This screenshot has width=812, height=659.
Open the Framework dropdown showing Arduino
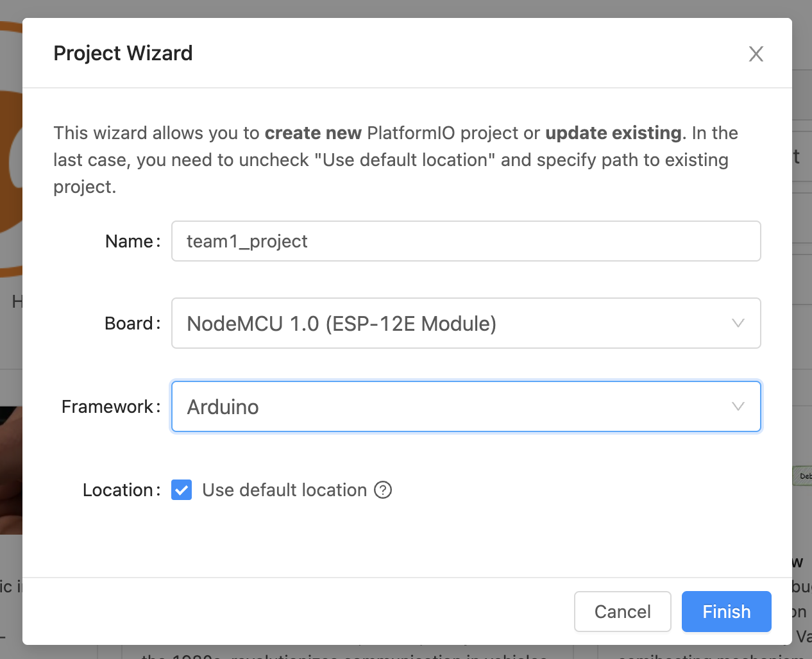pos(466,406)
